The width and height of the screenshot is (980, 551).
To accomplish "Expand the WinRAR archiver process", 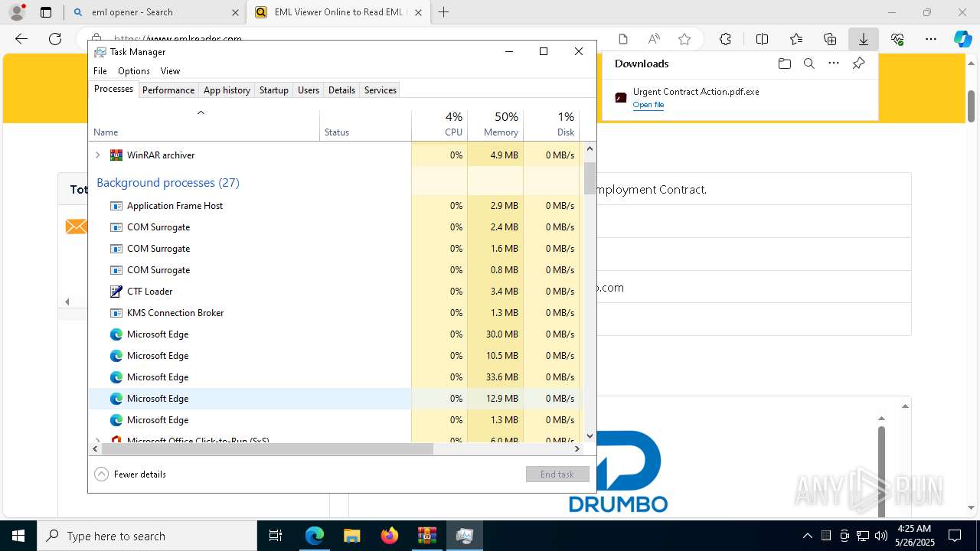I will [x=97, y=155].
